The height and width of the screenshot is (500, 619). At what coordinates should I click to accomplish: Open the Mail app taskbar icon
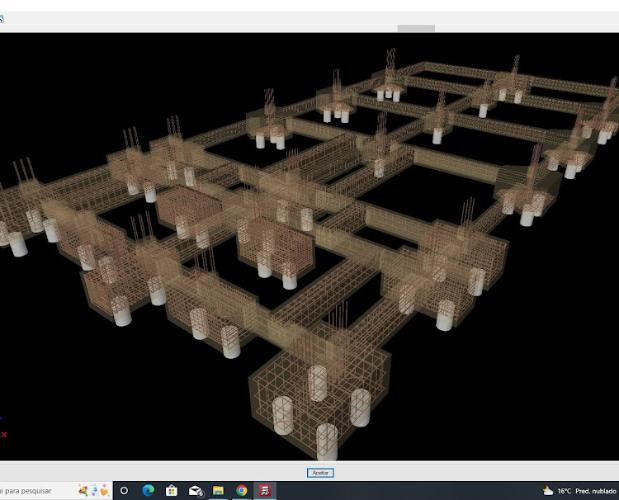[x=195, y=491]
